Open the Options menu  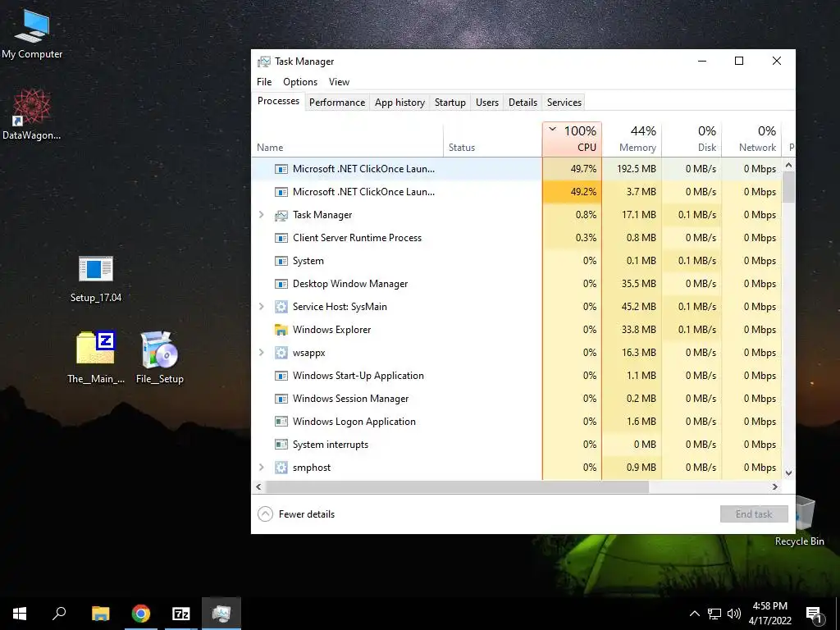(300, 82)
